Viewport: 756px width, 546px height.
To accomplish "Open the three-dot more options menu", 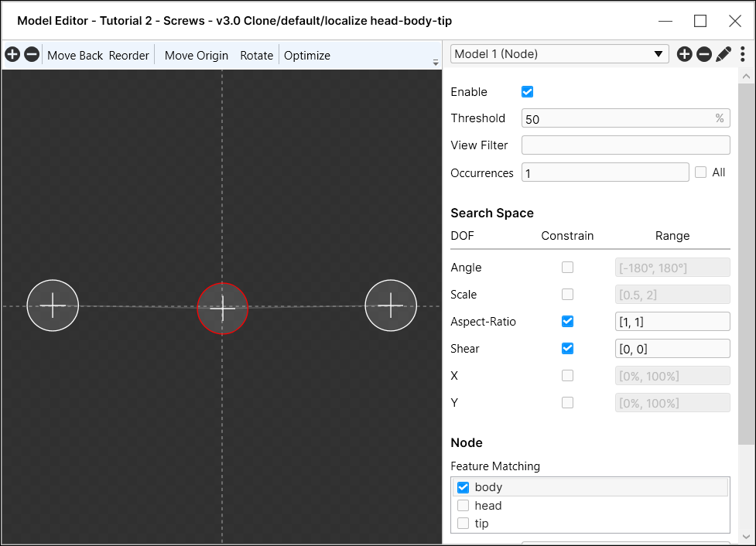I will [743, 54].
